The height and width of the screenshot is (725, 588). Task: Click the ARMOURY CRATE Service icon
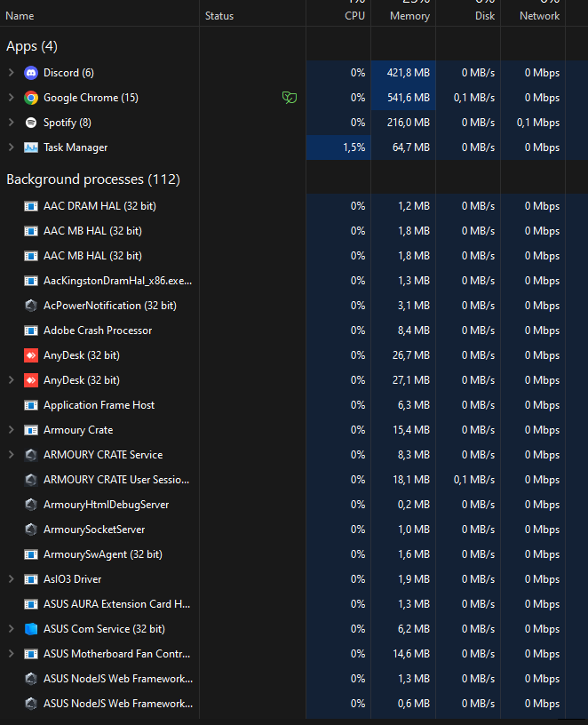(x=31, y=455)
